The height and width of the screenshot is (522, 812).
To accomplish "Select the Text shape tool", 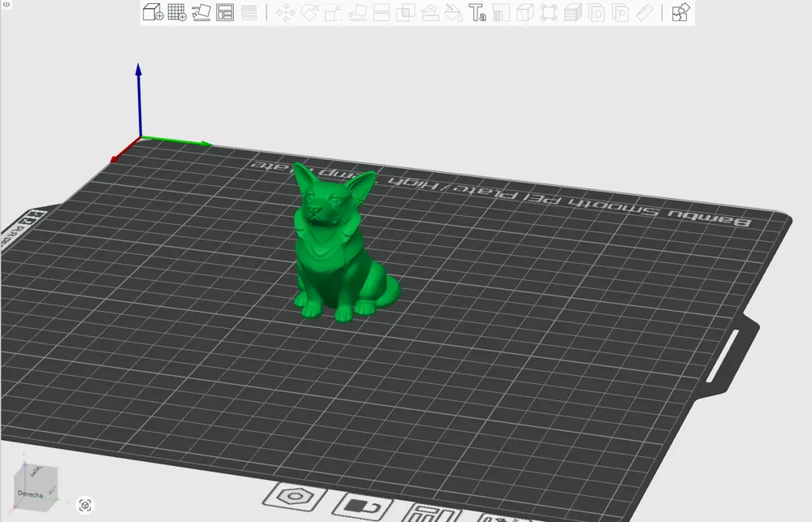I will pyautogui.click(x=477, y=13).
